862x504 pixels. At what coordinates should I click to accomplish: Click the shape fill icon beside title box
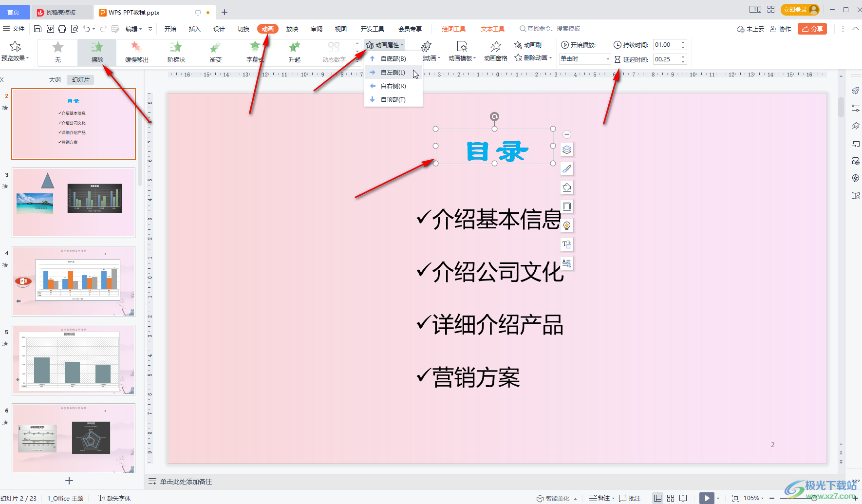566,187
